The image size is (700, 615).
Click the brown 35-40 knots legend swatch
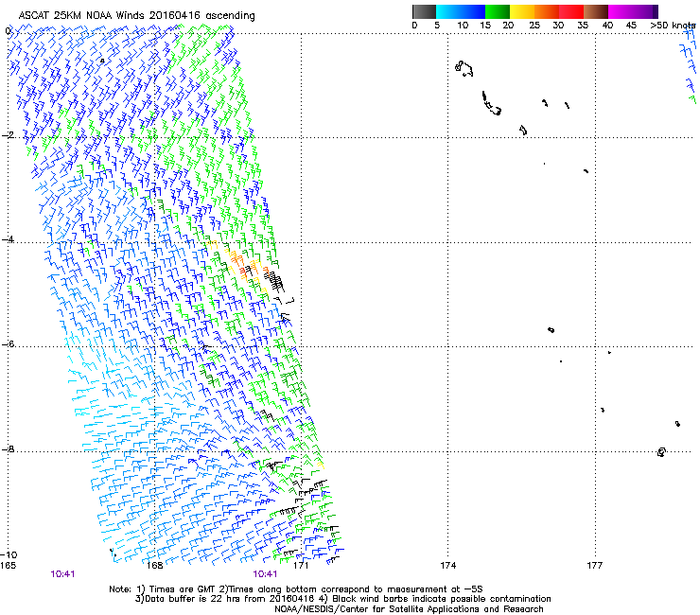(x=596, y=11)
